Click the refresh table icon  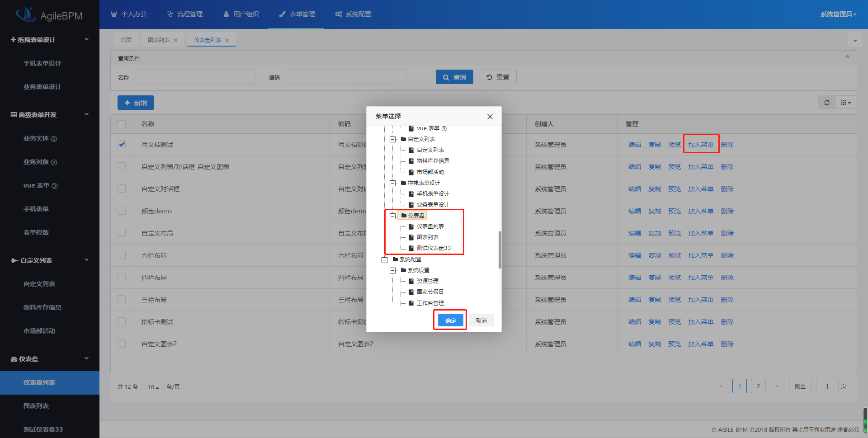point(827,103)
